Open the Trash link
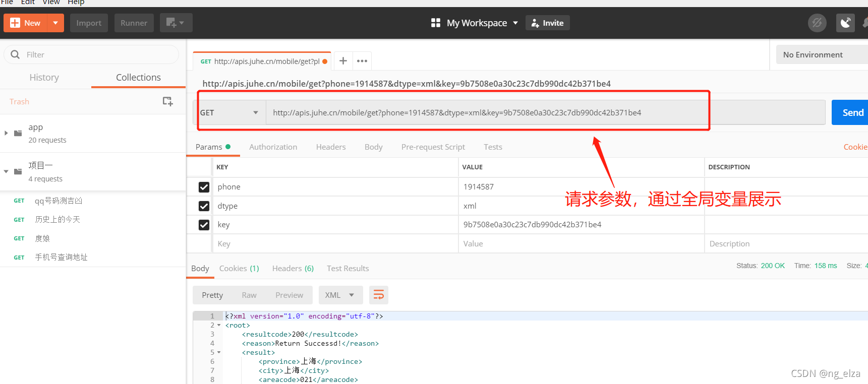The height and width of the screenshot is (384, 868). 19,102
